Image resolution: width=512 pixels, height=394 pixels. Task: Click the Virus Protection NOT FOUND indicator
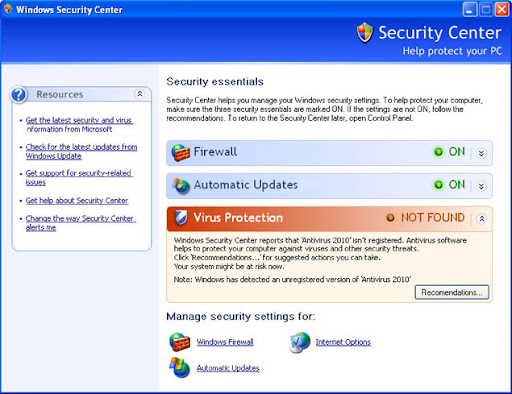pos(425,218)
